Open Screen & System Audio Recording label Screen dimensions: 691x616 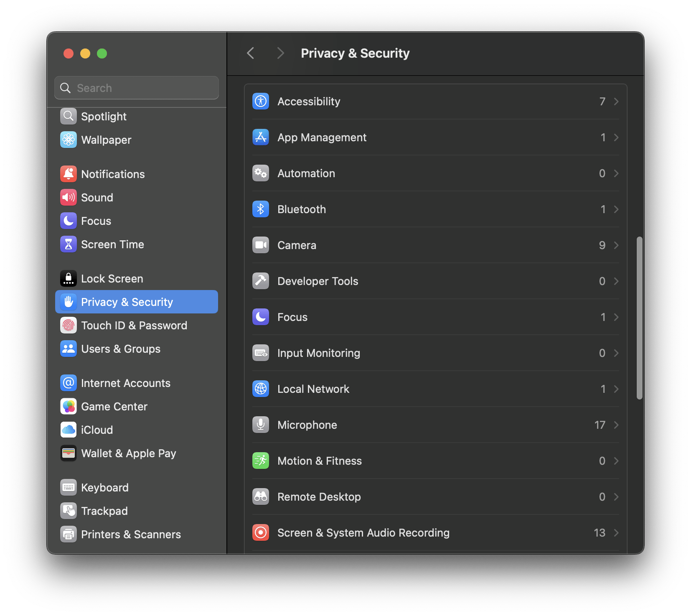(363, 533)
